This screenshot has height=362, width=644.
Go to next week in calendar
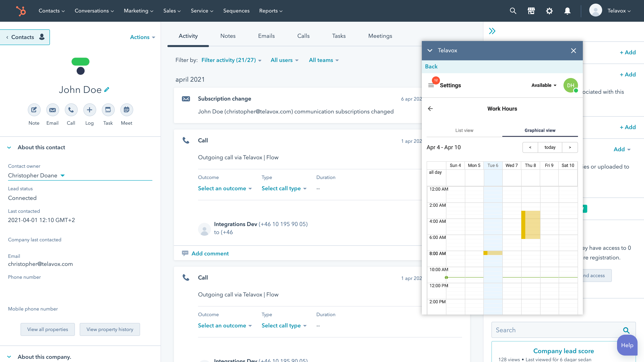coord(570,147)
